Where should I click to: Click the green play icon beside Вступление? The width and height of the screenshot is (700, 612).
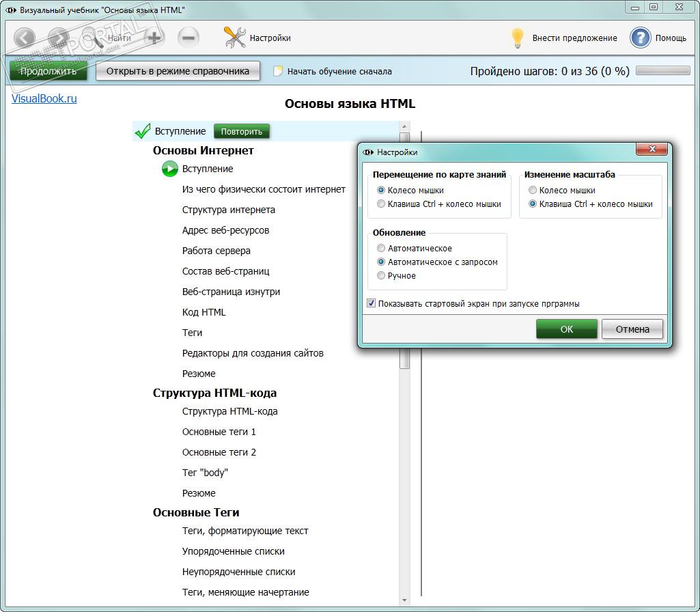point(169,169)
